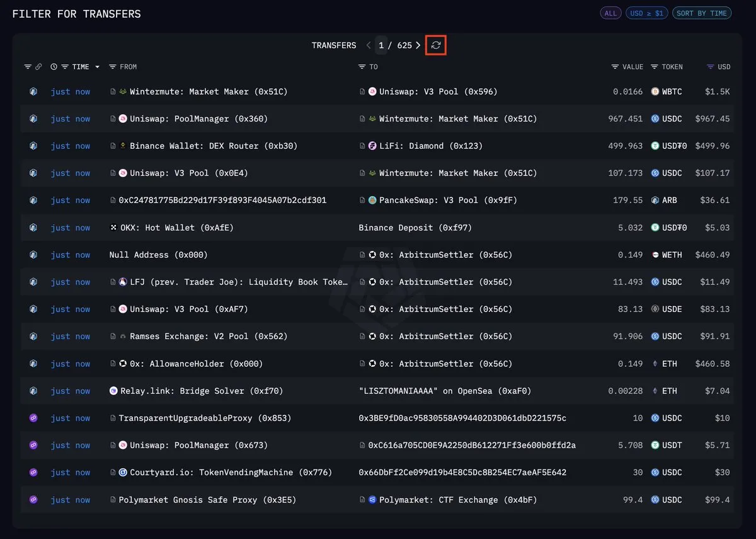Click the LiFi Diamond logo icon
The width and height of the screenshot is (756, 539).
pos(372,146)
